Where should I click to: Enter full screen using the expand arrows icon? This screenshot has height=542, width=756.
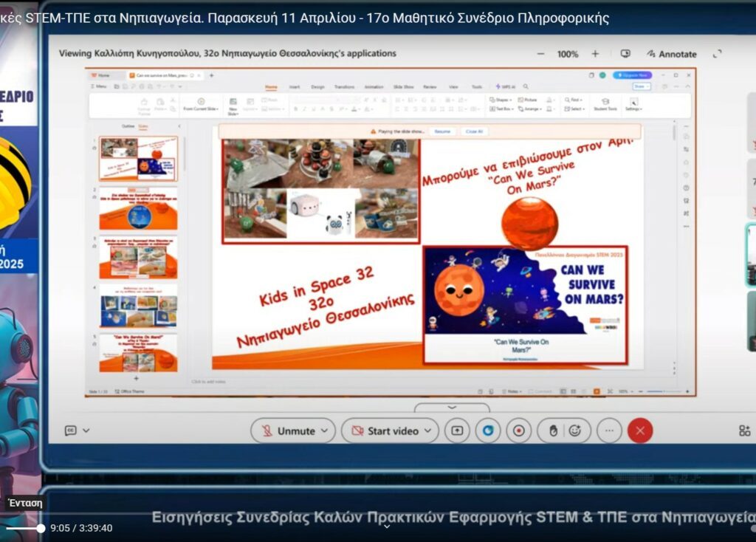point(718,54)
